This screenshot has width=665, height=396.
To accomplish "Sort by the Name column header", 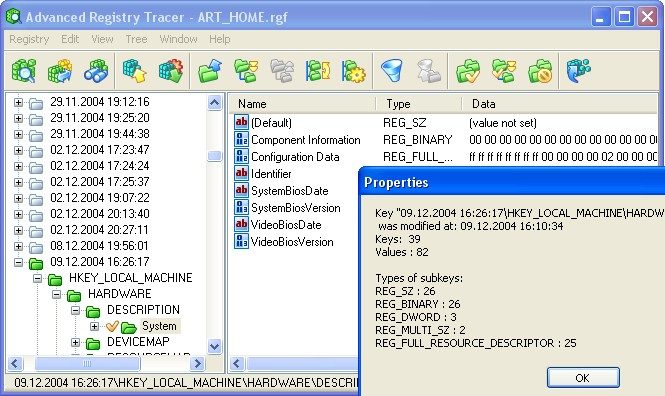I will (x=302, y=104).
